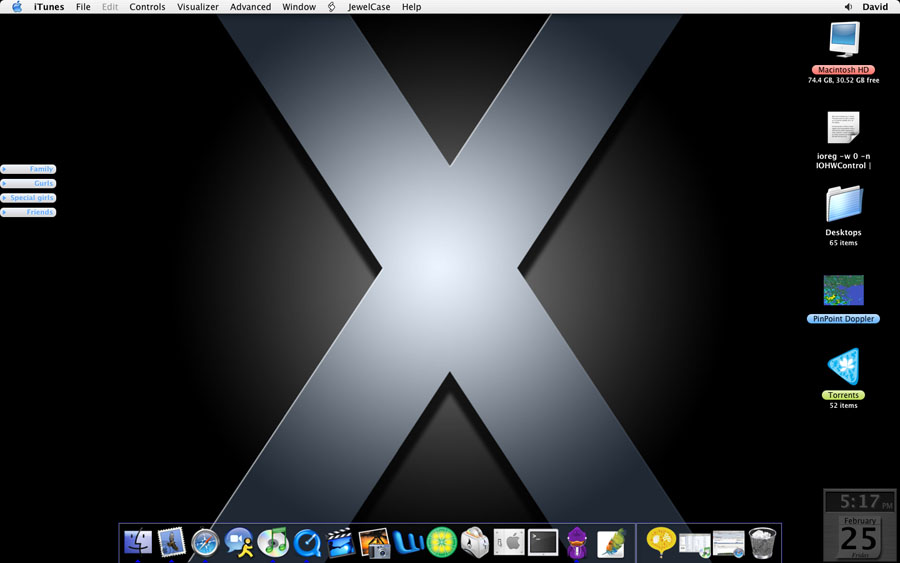The width and height of the screenshot is (900, 563).
Task: Open the Apple menu
Action: click(17, 7)
